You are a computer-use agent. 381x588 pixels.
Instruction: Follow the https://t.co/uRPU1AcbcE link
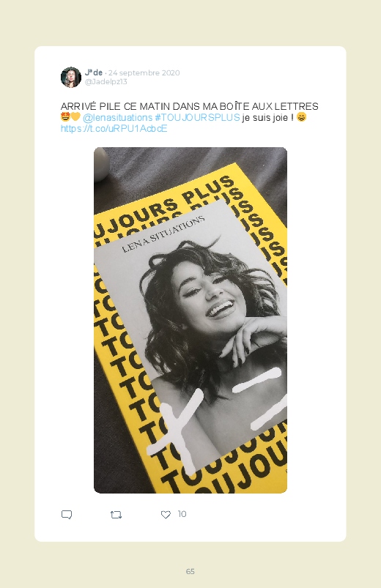pos(114,129)
